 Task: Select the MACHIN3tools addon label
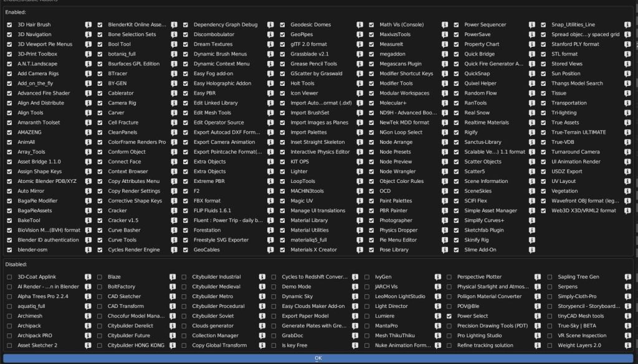click(x=307, y=191)
